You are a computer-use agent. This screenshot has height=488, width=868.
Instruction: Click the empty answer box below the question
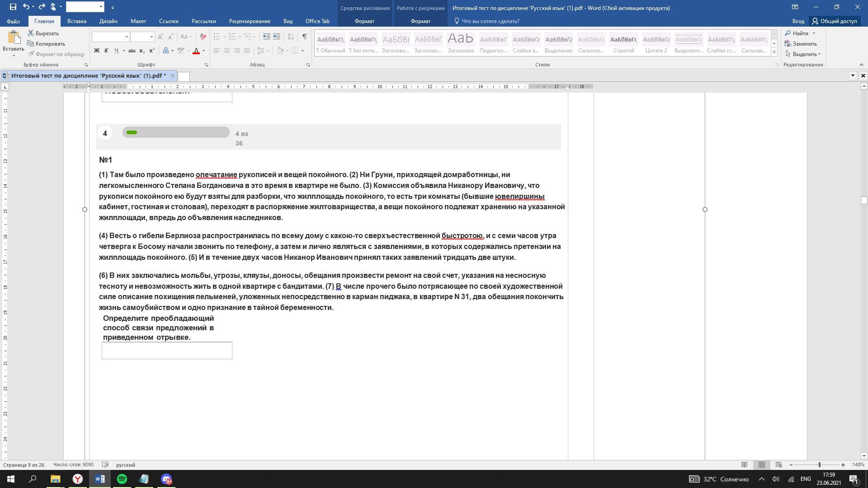coord(167,351)
